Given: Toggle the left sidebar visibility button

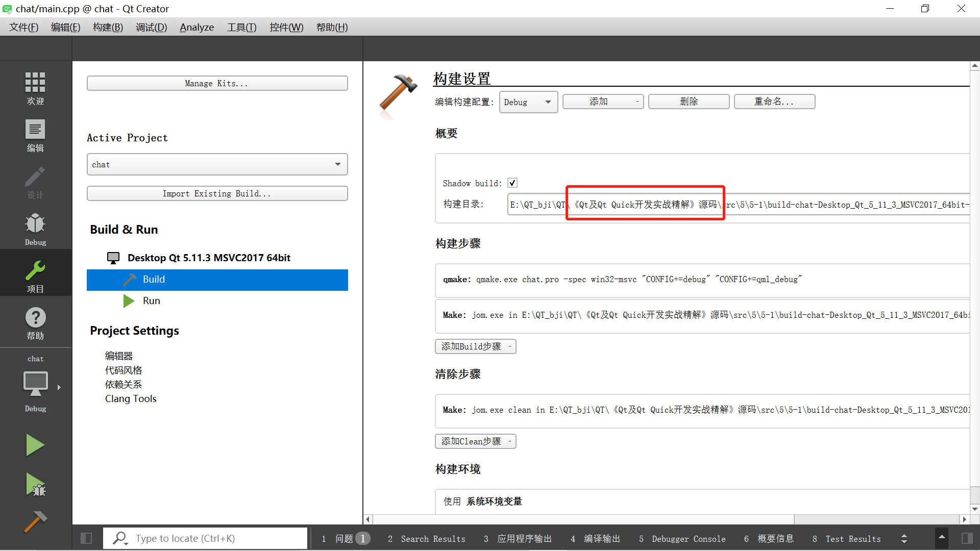Looking at the screenshot, I should 86,538.
